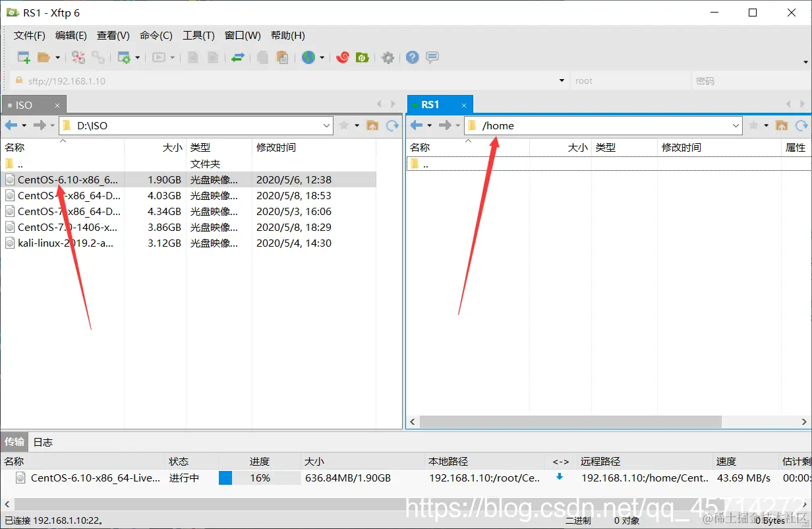812x529 pixels.
Task: Select the remote pane .. parent entry
Action: [608, 164]
